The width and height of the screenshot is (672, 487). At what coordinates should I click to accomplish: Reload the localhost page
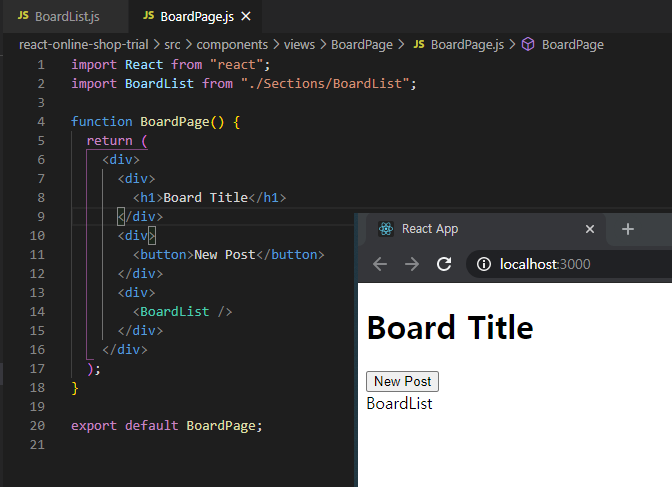coord(444,264)
